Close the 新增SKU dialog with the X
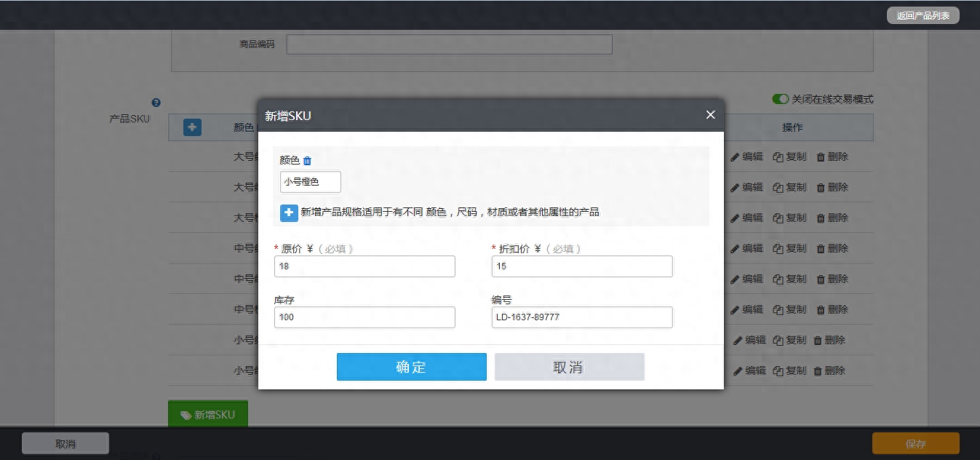 tap(711, 115)
